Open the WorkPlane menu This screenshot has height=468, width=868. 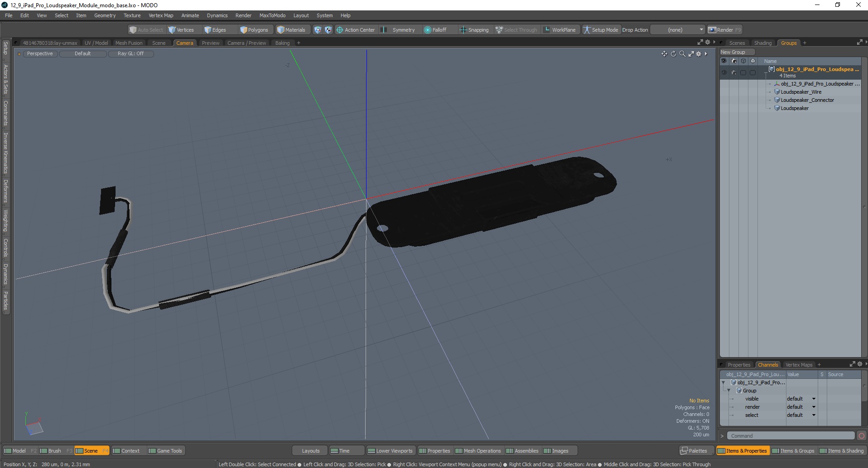560,30
